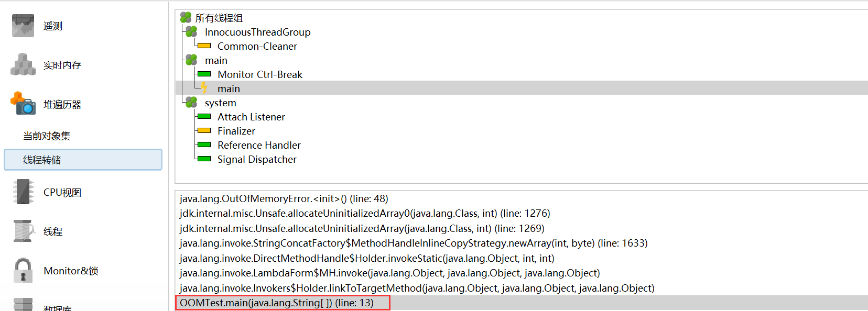Click the Monitor Ctrl-Break green status icon
This screenshot has height=311, width=868.
tap(204, 74)
